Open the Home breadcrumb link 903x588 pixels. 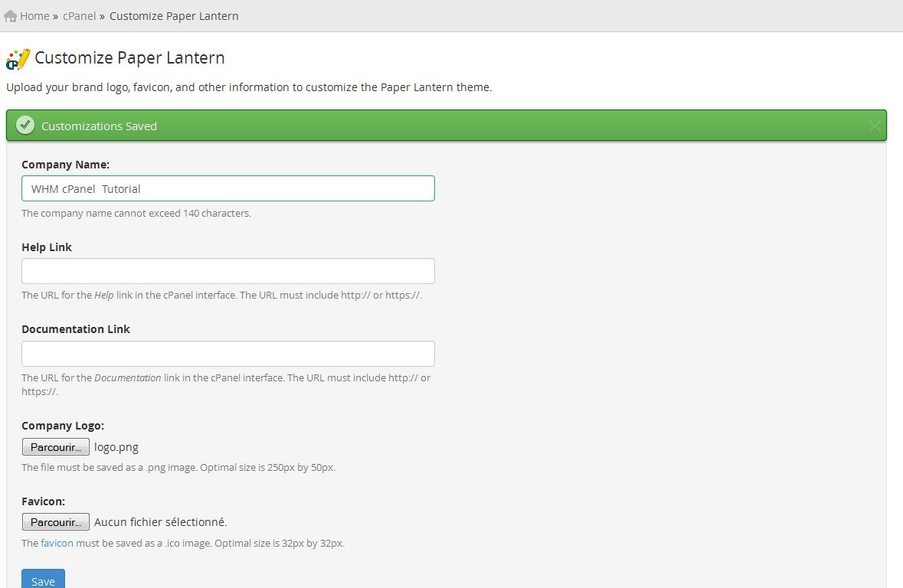[x=34, y=16]
